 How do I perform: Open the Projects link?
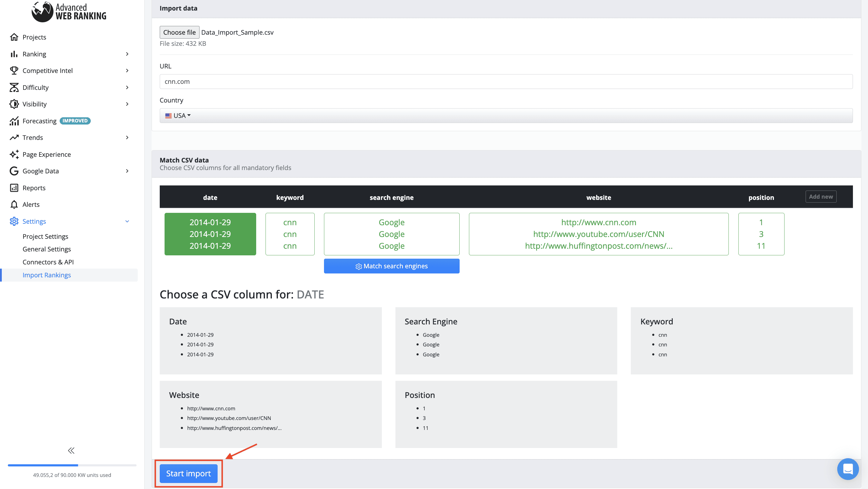pos(34,37)
